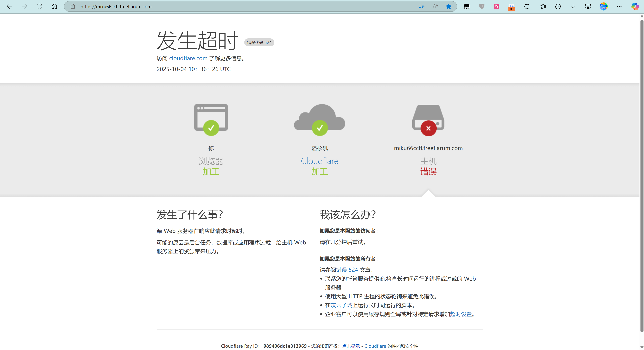Open the favorites list panel
644x350 pixels.
coord(543,7)
